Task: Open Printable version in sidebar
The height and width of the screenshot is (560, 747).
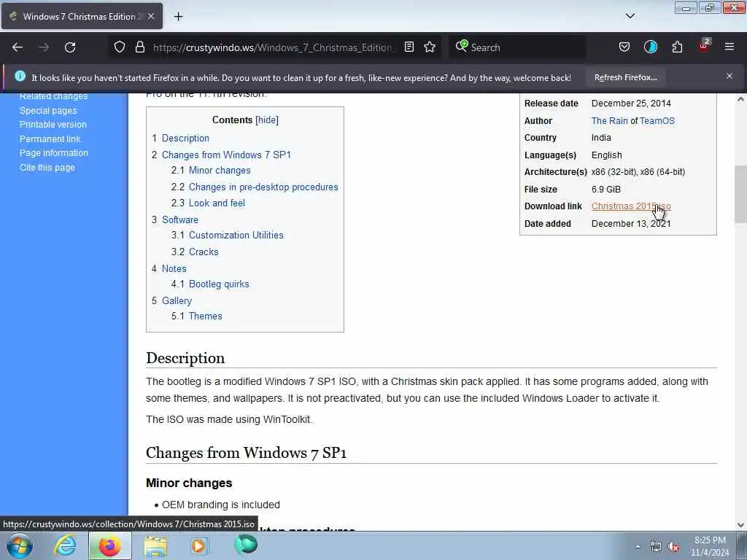Action: click(x=53, y=124)
